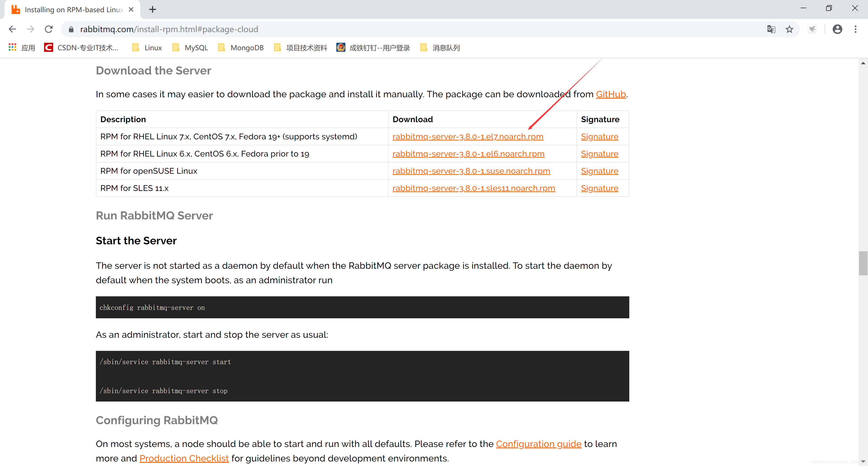Click the vertical scrollbar thumb
Viewport: 868px width, 466px height.
(863, 263)
